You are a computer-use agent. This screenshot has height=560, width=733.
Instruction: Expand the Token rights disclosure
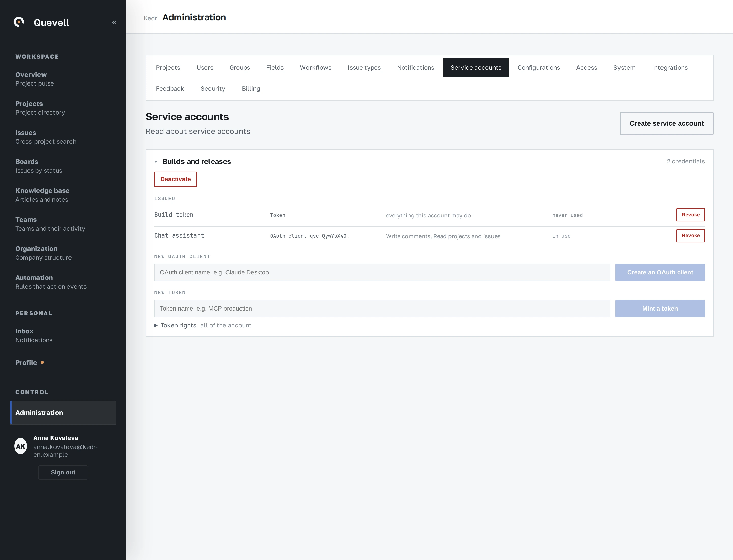click(x=156, y=325)
